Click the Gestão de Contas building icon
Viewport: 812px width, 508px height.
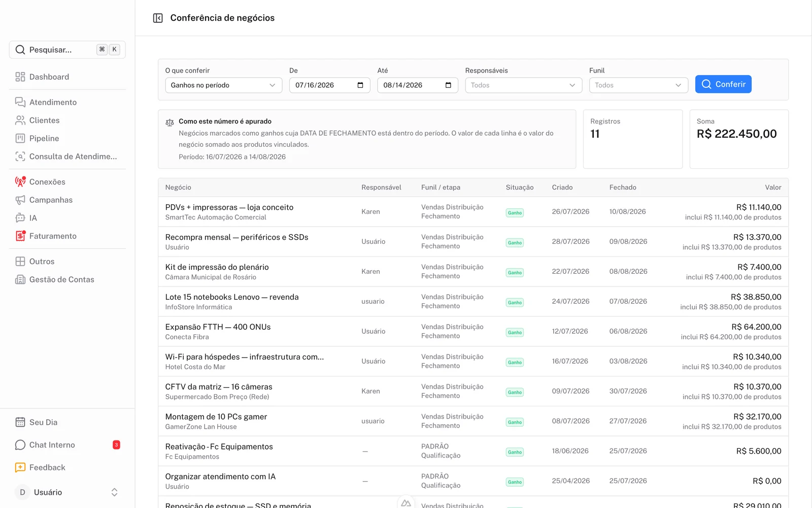[20, 279]
